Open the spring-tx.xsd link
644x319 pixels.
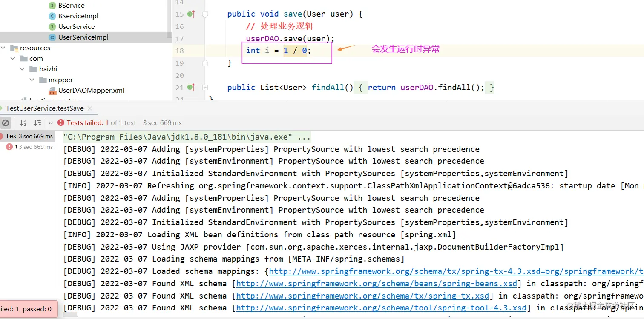point(362,296)
